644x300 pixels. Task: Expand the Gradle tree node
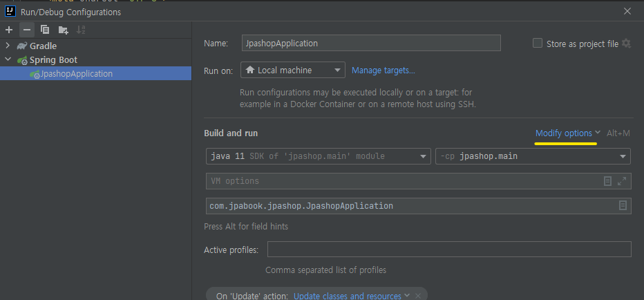point(8,46)
